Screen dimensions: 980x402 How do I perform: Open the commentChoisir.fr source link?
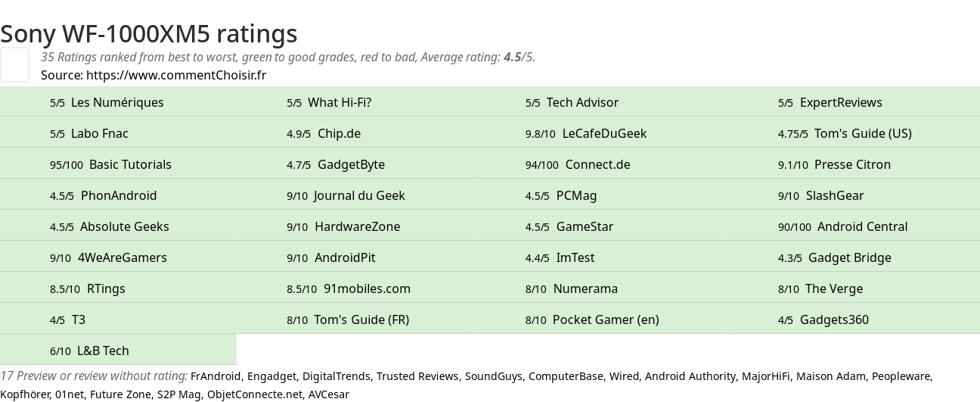pos(176,75)
